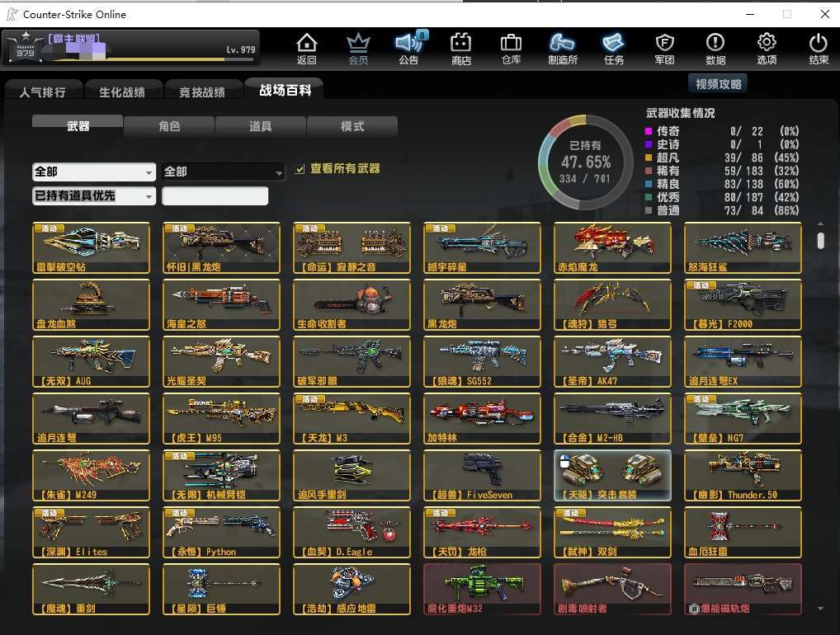Select the 【血契】D.Eagle weapon card

(352, 533)
